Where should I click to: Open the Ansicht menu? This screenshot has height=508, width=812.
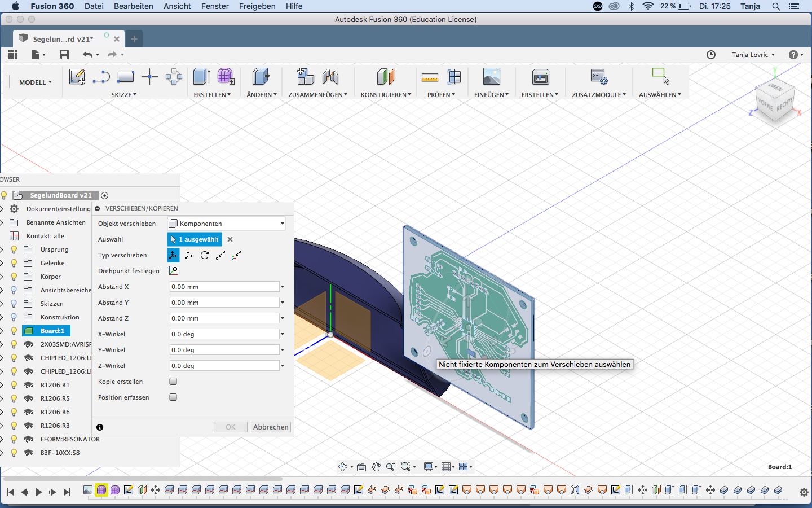point(177,6)
